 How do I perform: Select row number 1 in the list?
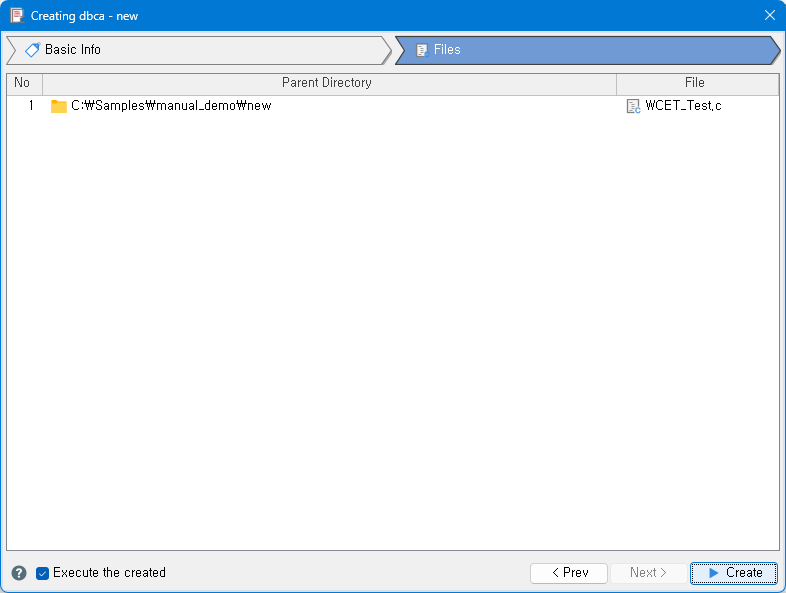[30, 106]
